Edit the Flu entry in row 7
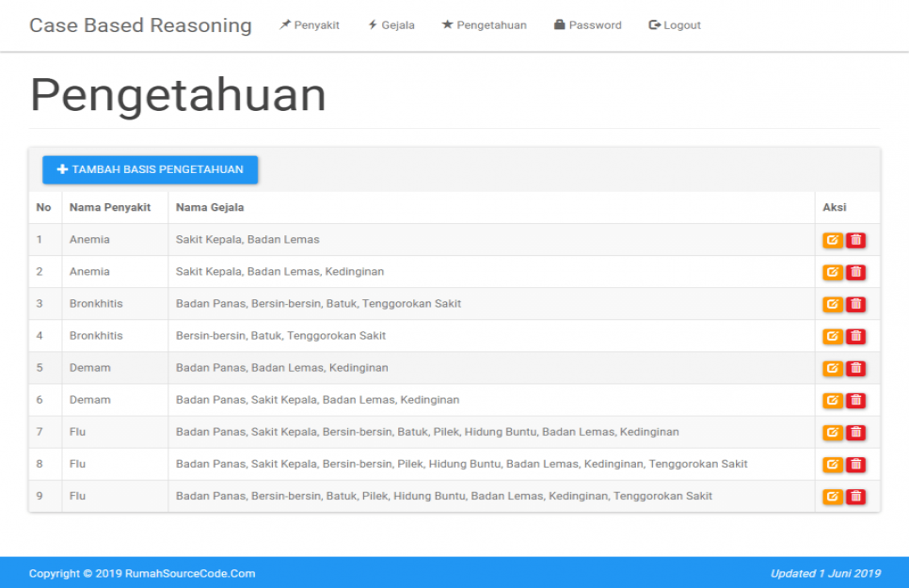Image resolution: width=909 pixels, height=588 pixels. [833, 431]
